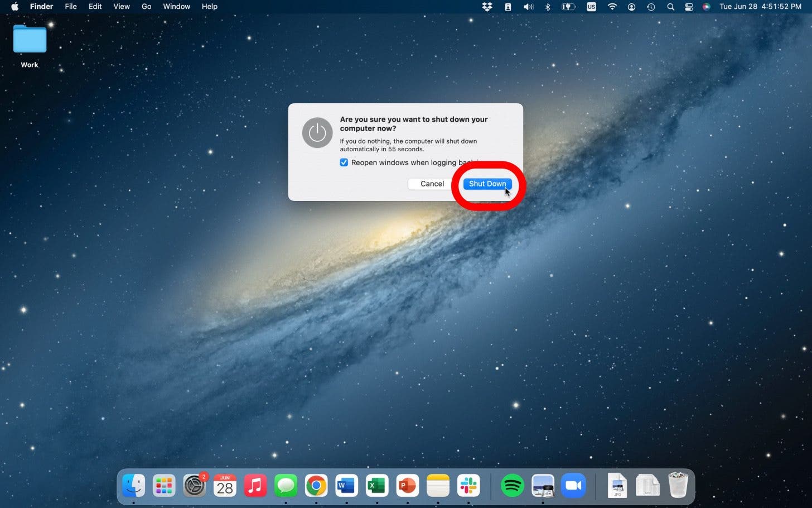This screenshot has height=508, width=812.
Task: Open System Preferences with the notification badge
Action: (x=194, y=485)
